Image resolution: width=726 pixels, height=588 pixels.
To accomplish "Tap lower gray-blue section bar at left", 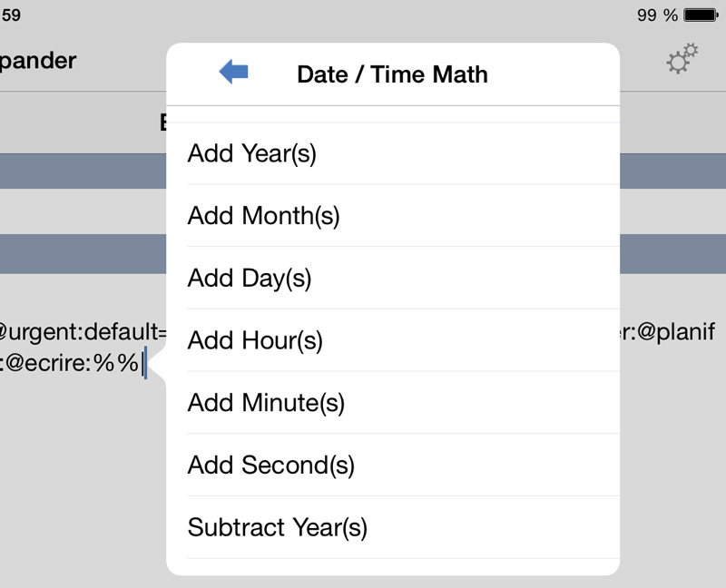I will [83, 254].
